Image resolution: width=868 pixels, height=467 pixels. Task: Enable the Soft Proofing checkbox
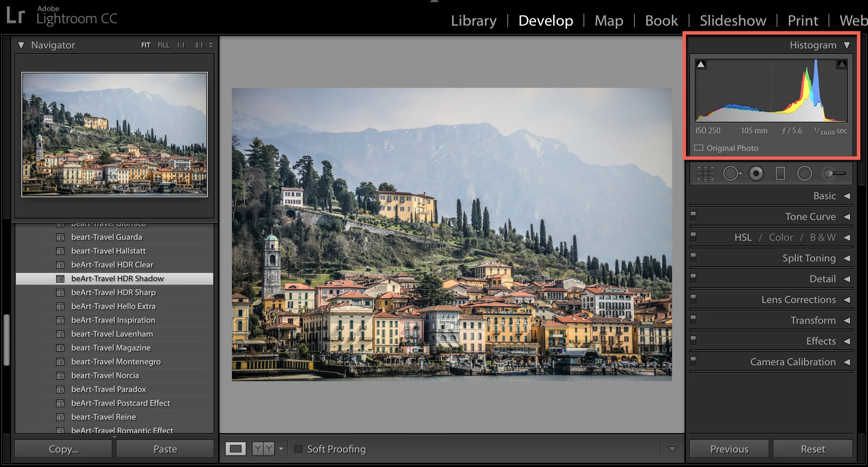tap(298, 449)
